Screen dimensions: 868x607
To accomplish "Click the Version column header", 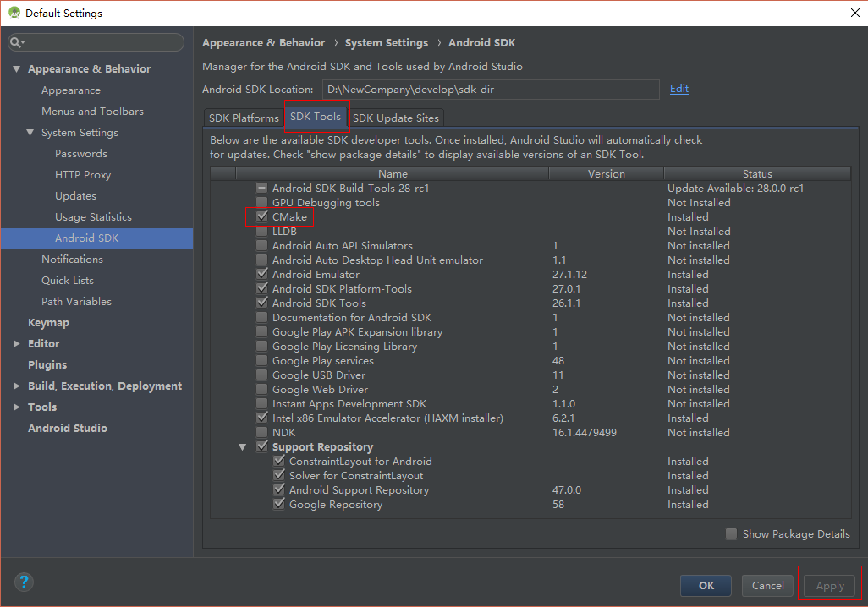I will 606,173.
